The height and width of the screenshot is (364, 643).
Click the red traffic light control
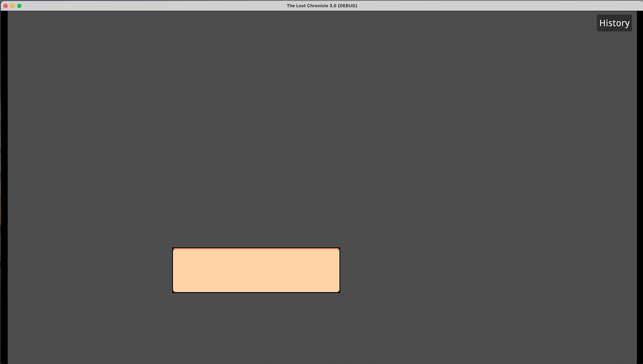click(x=6, y=5)
